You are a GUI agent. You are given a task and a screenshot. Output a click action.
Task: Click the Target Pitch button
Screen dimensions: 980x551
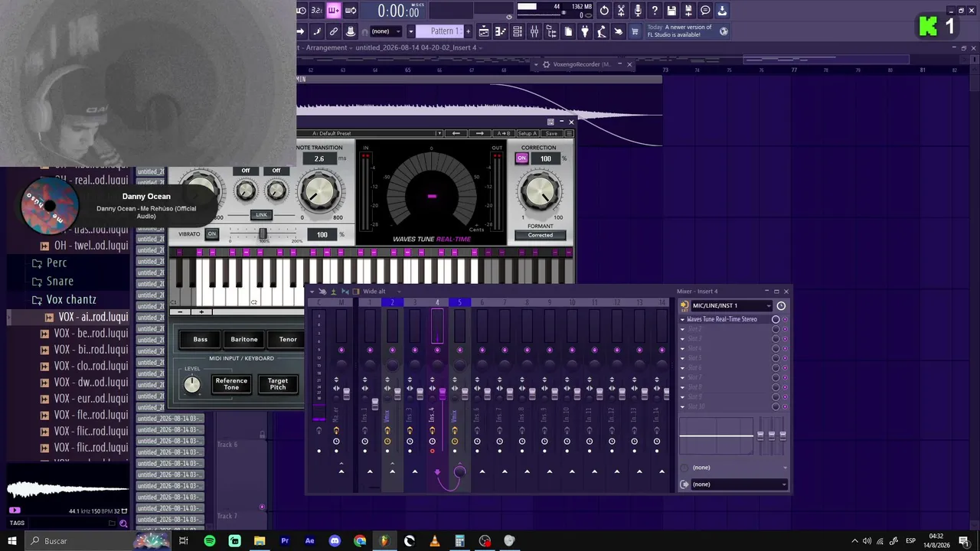click(278, 383)
